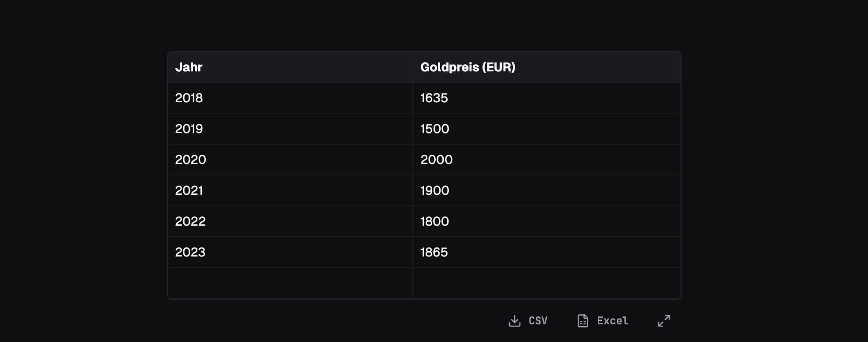The image size is (868, 342).
Task: Select the 1500 gold price cell
Action: 547,129
